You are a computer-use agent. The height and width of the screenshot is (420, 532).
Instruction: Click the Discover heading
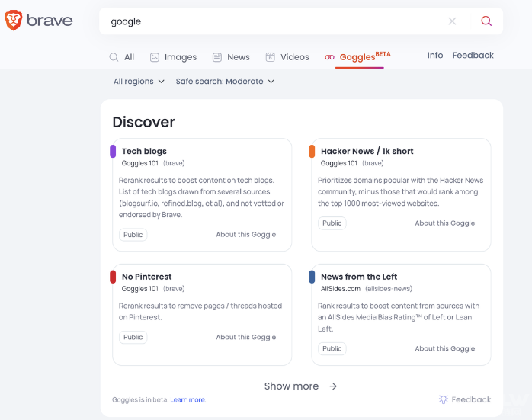(x=143, y=122)
